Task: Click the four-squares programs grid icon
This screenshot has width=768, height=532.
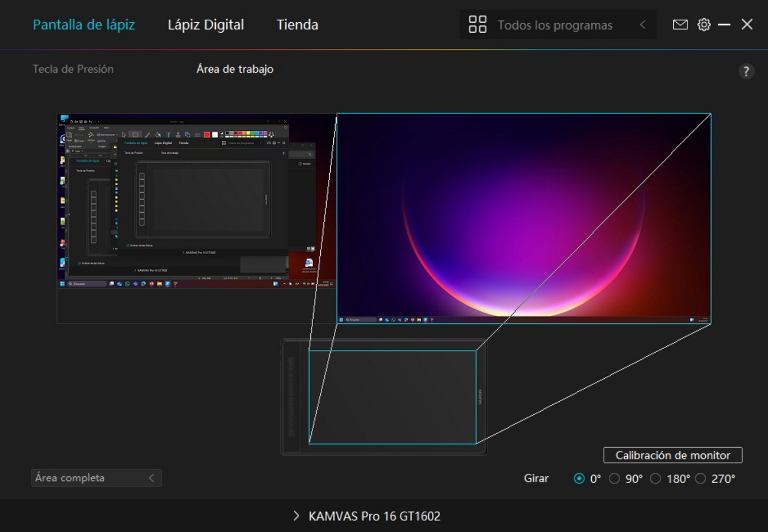Action: [477, 25]
